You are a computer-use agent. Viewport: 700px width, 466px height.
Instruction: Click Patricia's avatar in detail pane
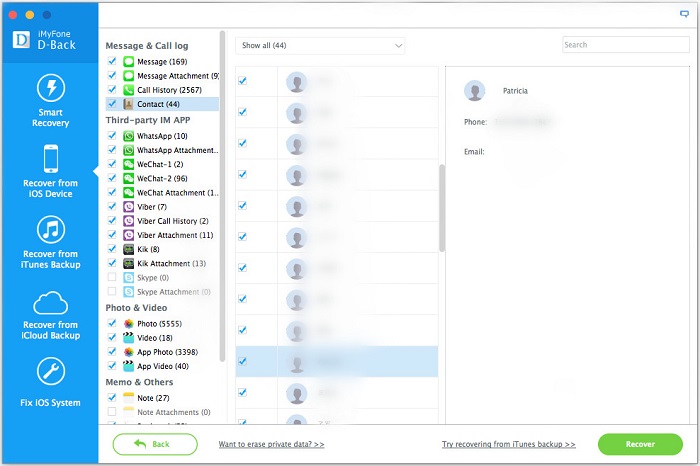click(x=475, y=91)
